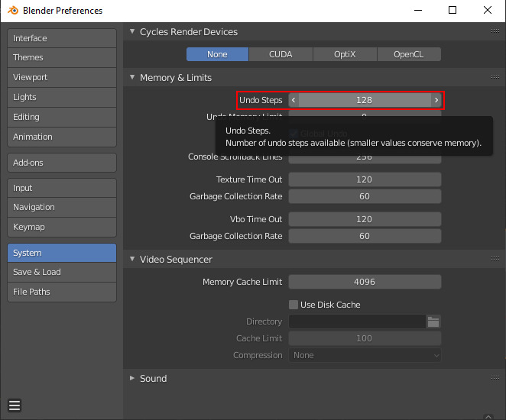Grab Video Sequencer panel drag handle

tap(495, 259)
